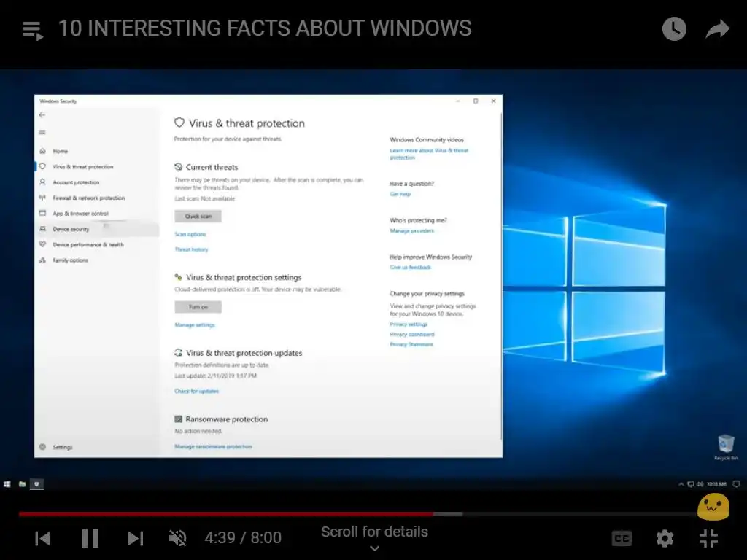Pause the video playback
This screenshot has width=747, height=560.
tap(90, 539)
